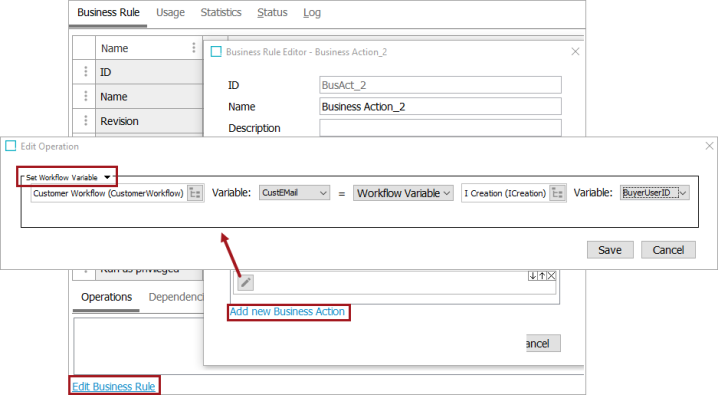Move operation down with the down arrow icon
The image size is (718, 395).
(x=533, y=276)
